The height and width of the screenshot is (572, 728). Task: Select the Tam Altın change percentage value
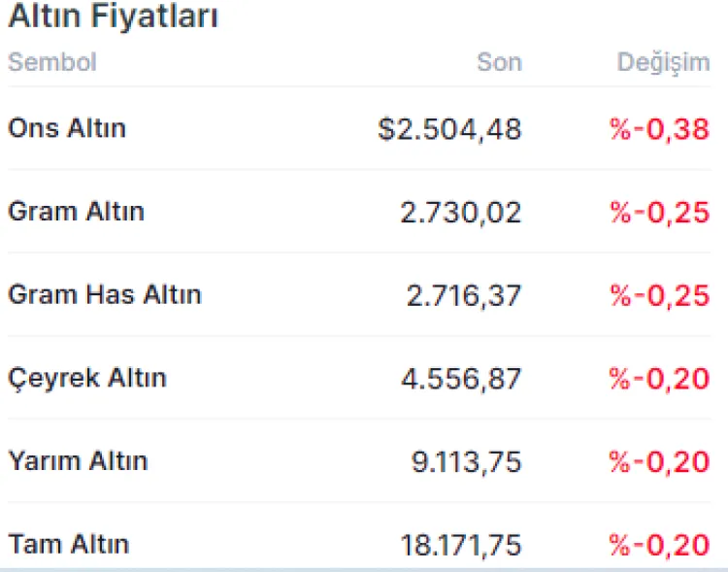(x=660, y=545)
